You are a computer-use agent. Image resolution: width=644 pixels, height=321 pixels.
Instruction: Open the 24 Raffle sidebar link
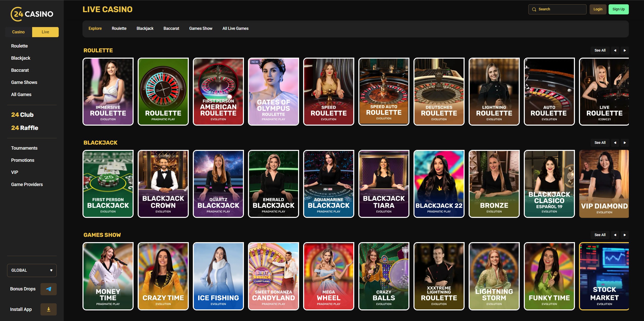click(25, 128)
